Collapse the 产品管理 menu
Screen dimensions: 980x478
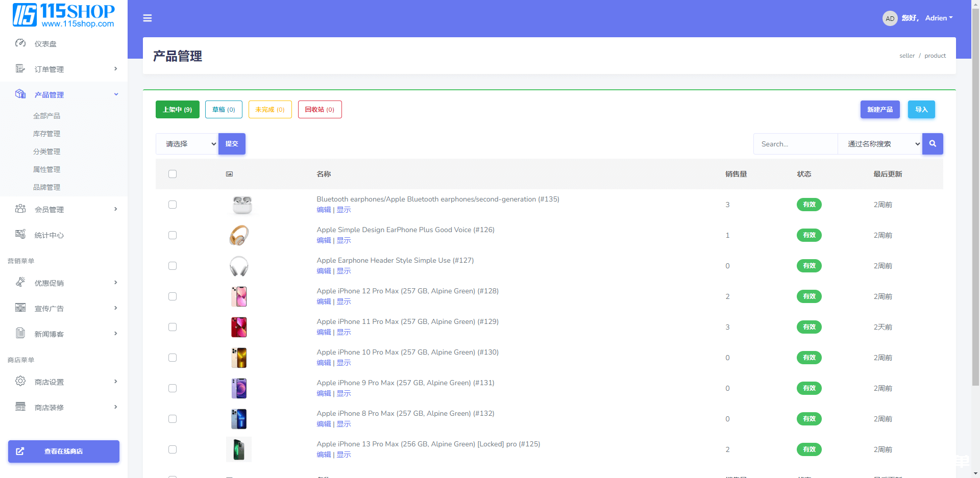[64, 94]
